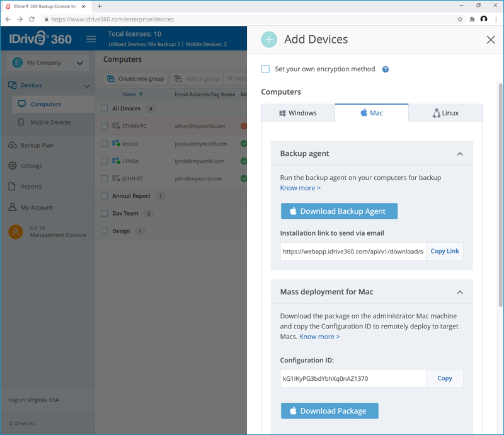Open Know more link under Mass deployment
The image size is (504, 435).
pos(319,337)
